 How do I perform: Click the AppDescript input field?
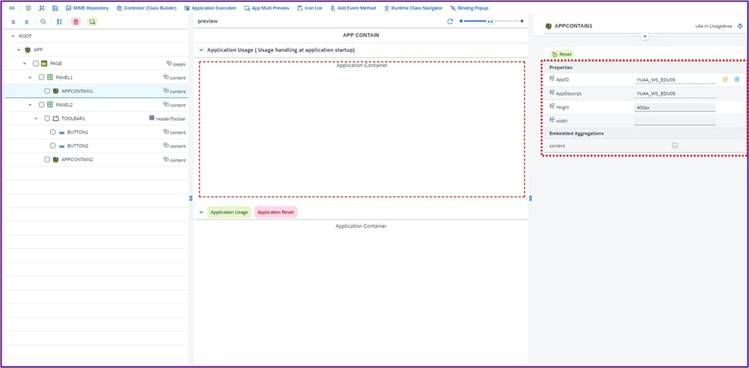pos(675,94)
